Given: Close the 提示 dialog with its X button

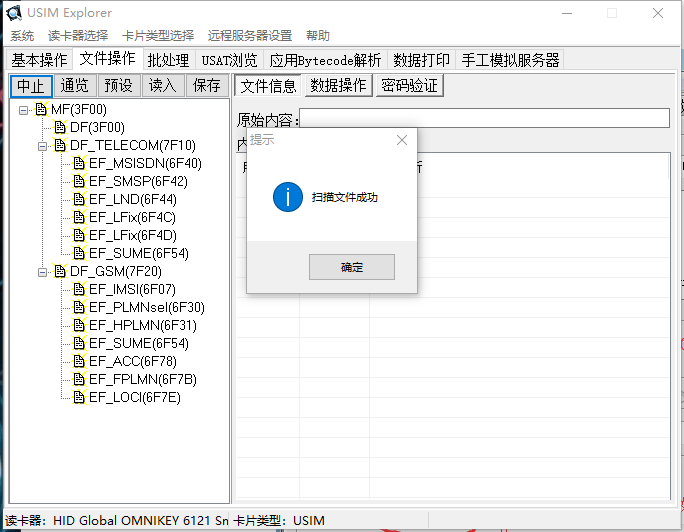Looking at the screenshot, I should click(402, 140).
